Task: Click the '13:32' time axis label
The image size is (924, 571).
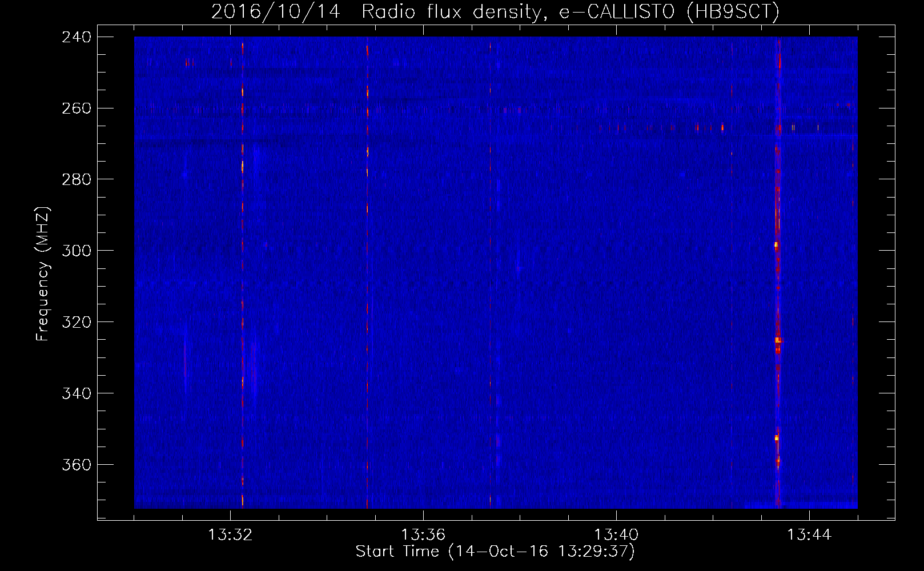Action: pyautogui.click(x=230, y=535)
